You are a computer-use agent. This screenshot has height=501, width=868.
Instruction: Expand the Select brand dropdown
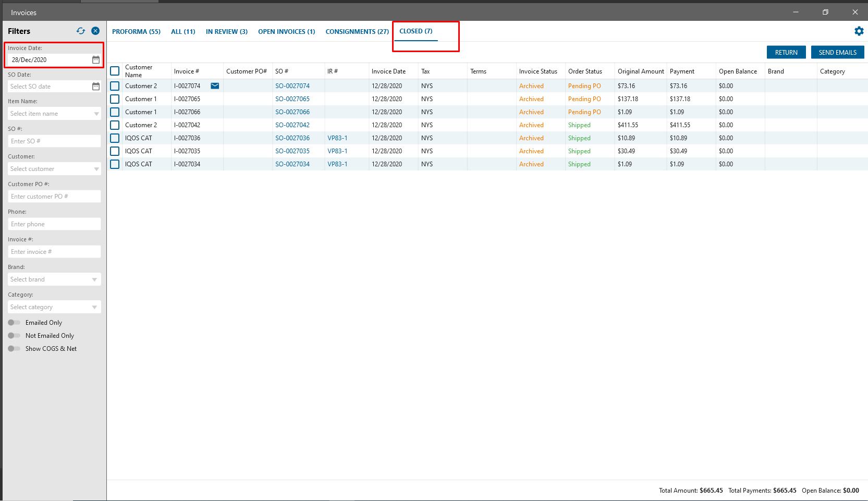tap(94, 279)
